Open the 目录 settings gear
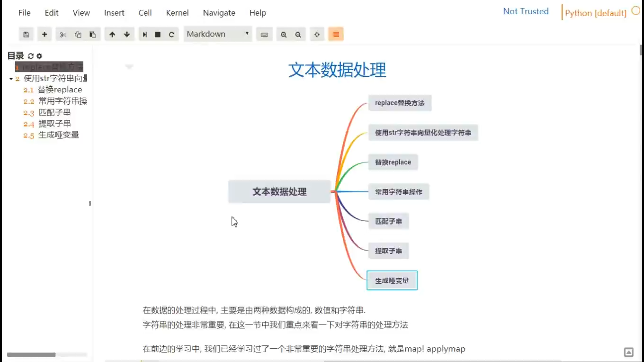Viewport: 644px width, 362px height. tap(39, 56)
